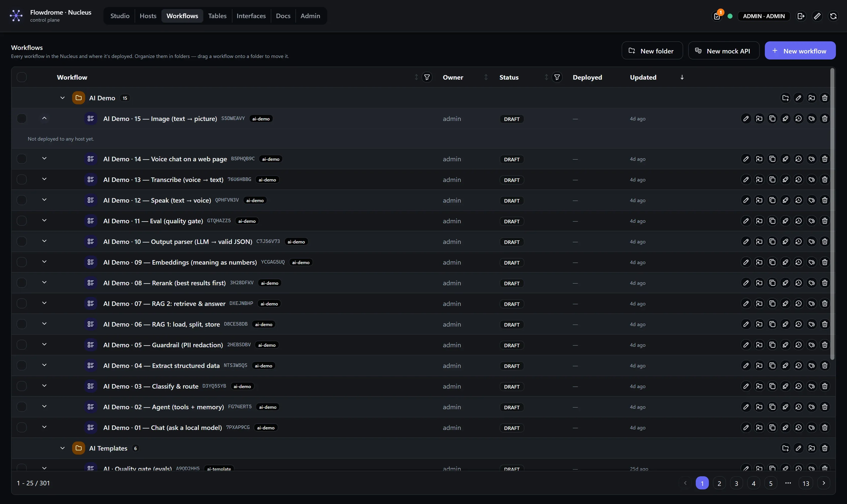Expand AI Demo 11 Eval row details
847x504 pixels.
tap(44, 220)
